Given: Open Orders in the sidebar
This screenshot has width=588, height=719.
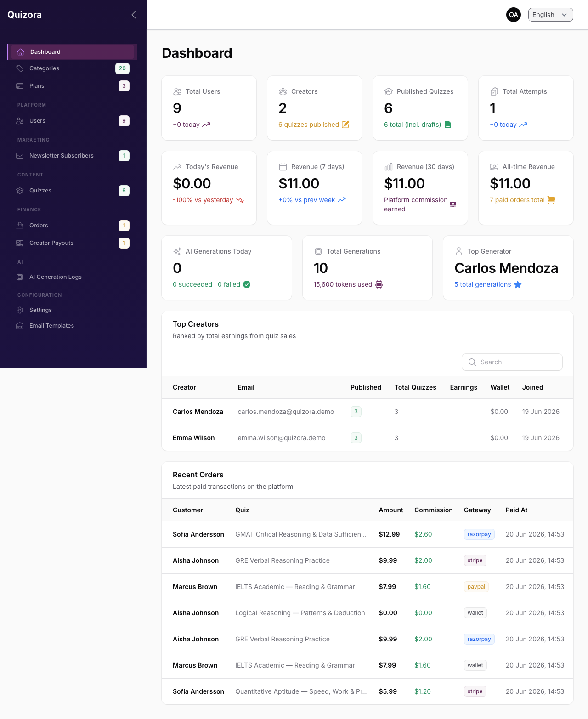Looking at the screenshot, I should 72,226.
